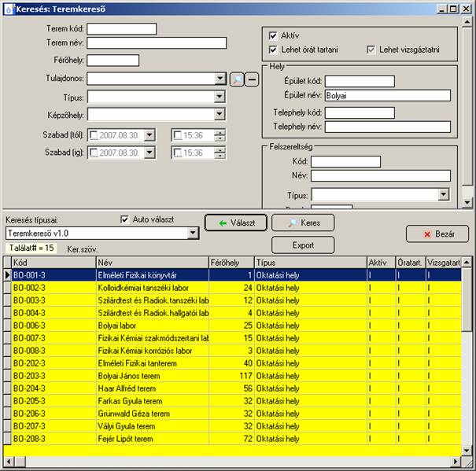
Task: Sort by the Férőhely column header
Action: [x=231, y=263]
